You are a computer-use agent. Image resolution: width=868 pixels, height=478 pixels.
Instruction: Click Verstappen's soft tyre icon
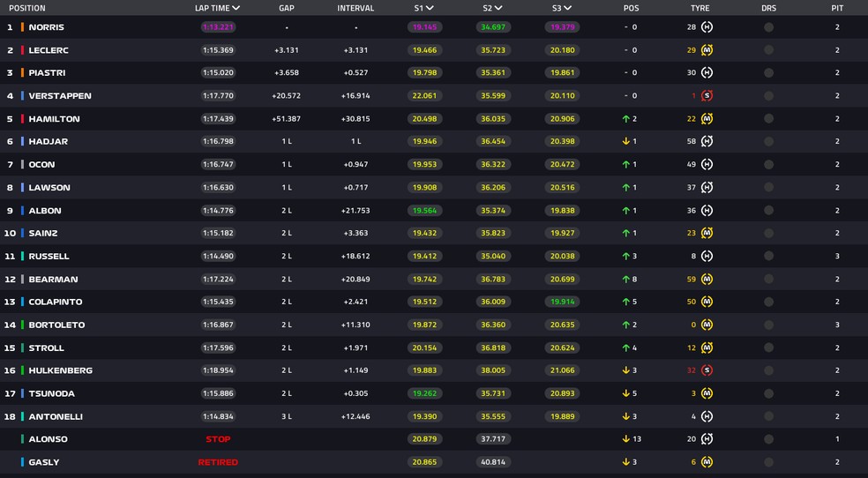click(x=707, y=96)
